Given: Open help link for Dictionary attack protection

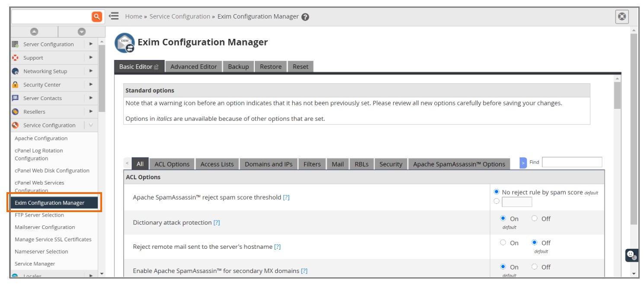Looking at the screenshot, I should pos(217,222).
